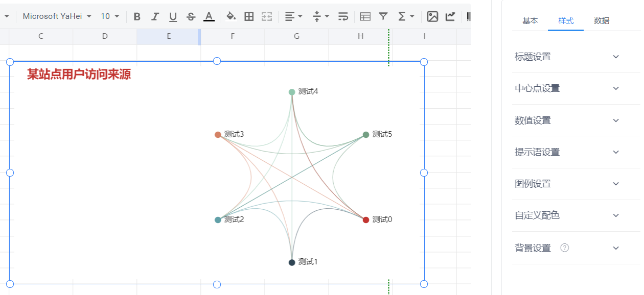Open the cell borders tool
Screen dimensions: 644x295
click(249, 16)
